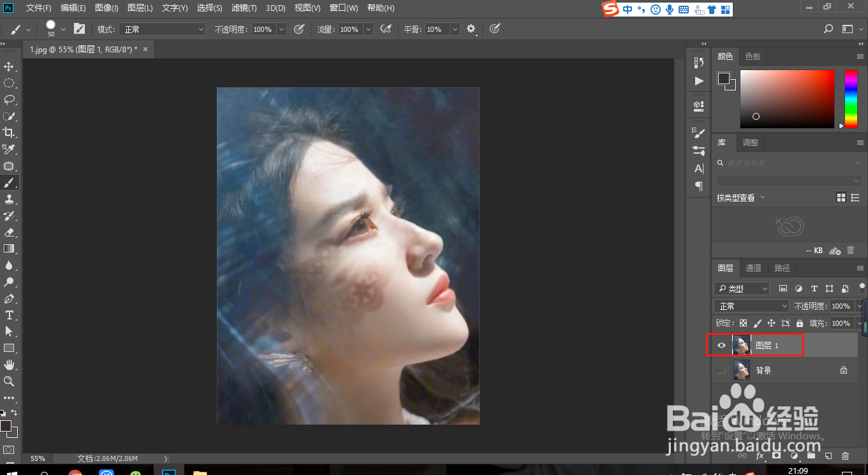
Task: Open the brush mode 正常 dropdown
Action: pos(163,29)
